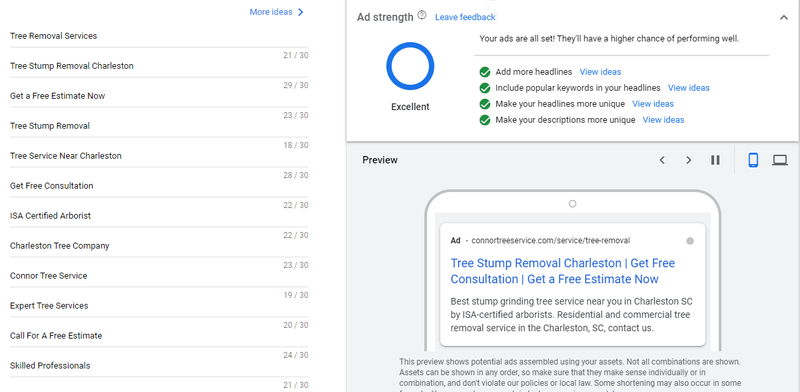
Task: Click the ad description text in preview
Action: (x=571, y=314)
